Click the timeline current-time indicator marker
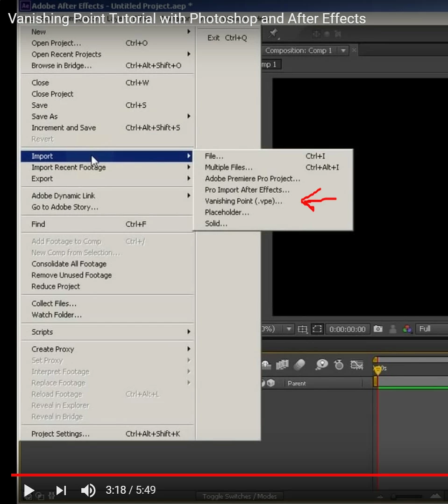The width and height of the screenshot is (448, 504). point(377,370)
